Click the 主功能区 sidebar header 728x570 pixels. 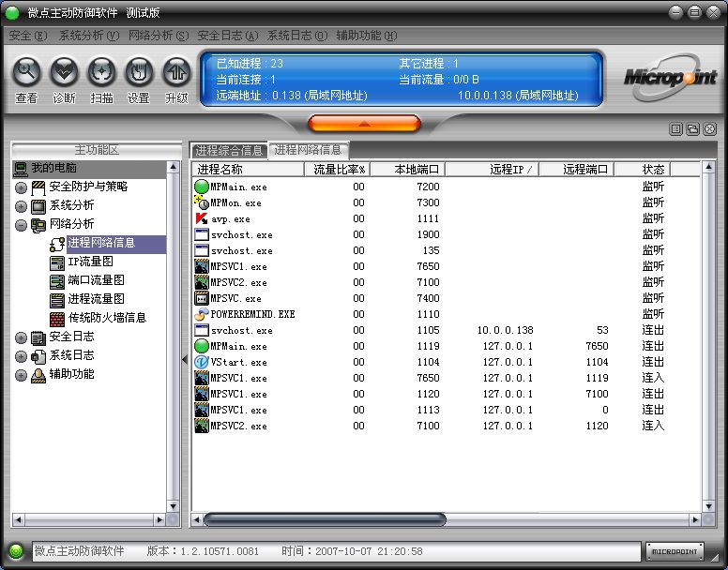[x=97, y=150]
